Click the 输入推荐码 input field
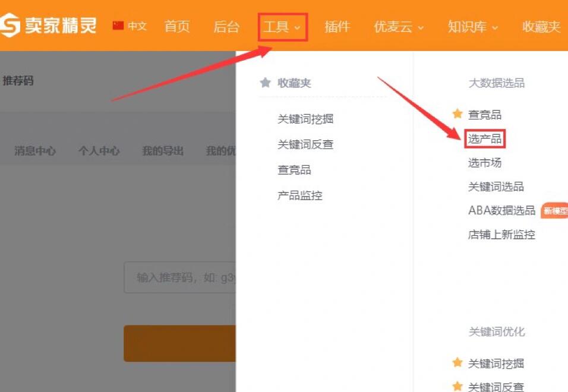Screen dimensions: 568x392 (179, 277)
